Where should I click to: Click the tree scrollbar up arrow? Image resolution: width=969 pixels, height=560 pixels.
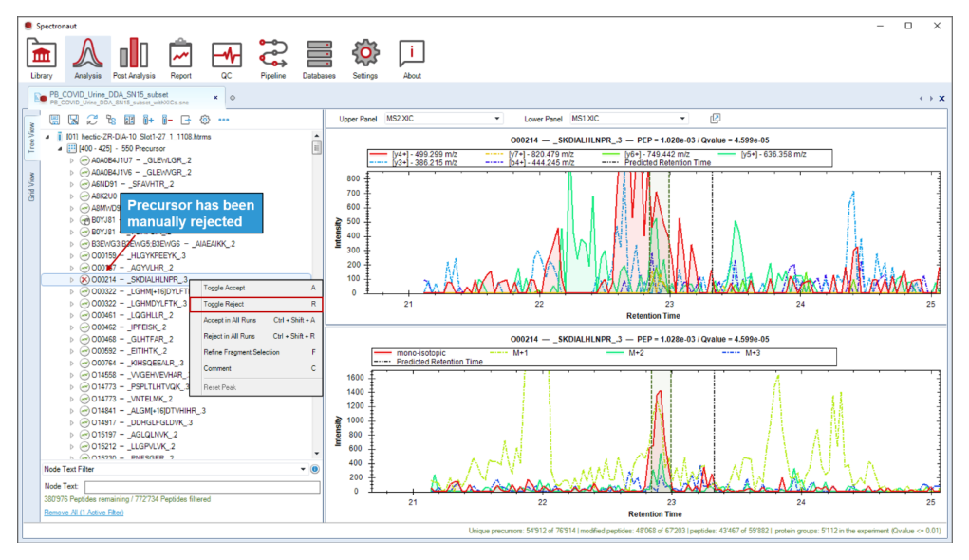(x=316, y=136)
